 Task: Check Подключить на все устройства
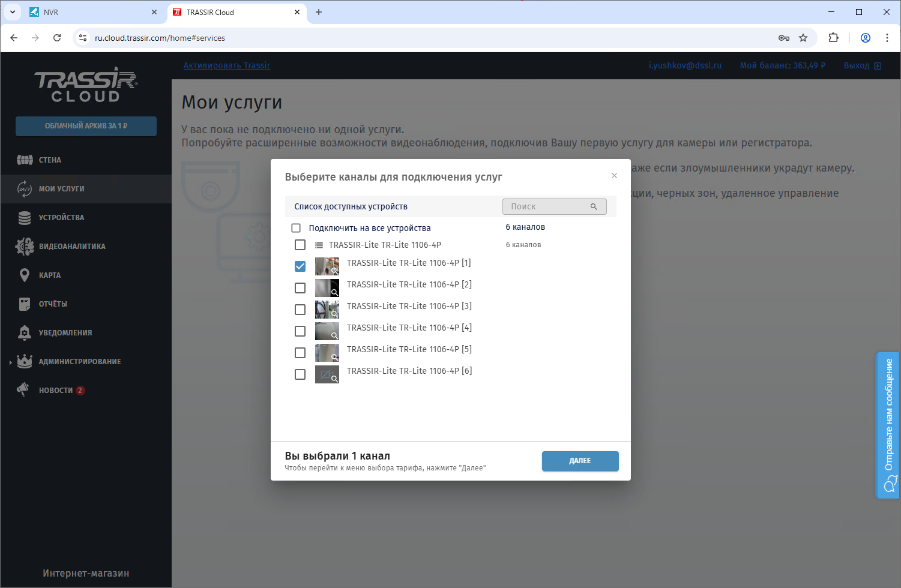(x=296, y=228)
